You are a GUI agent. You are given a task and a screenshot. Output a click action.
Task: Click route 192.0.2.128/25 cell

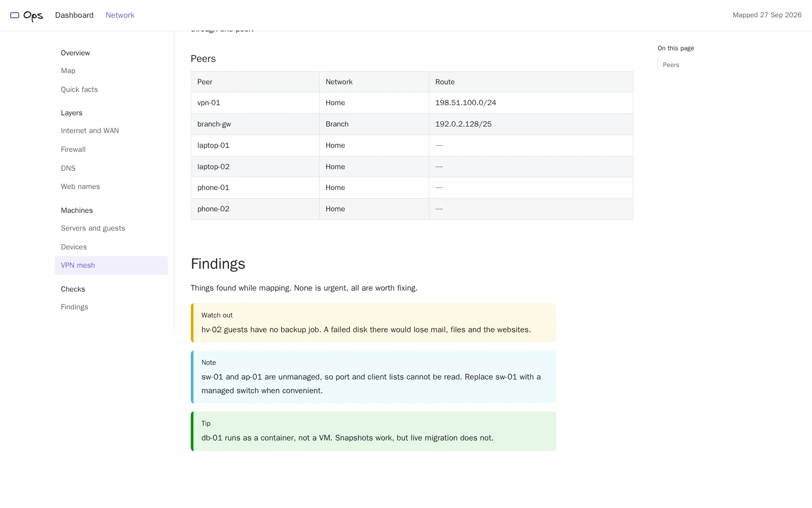[531, 124]
